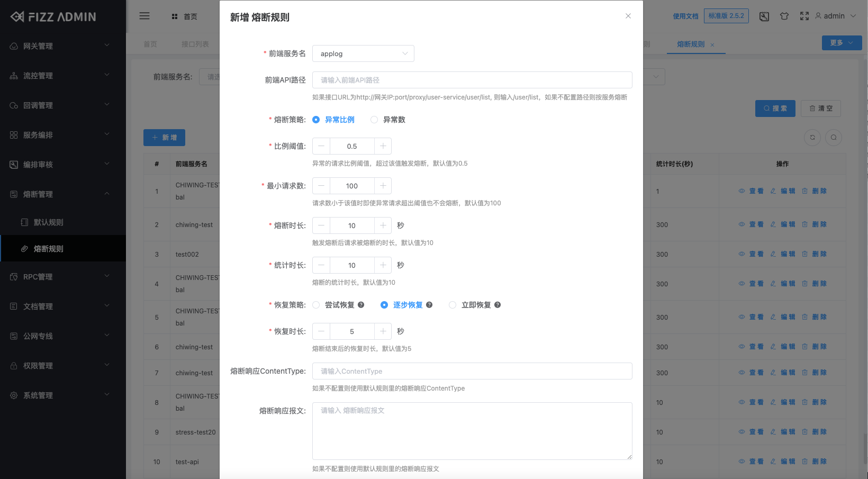The image size is (868, 479).
Task: Increase the 最小请求数 value
Action: pyautogui.click(x=383, y=186)
